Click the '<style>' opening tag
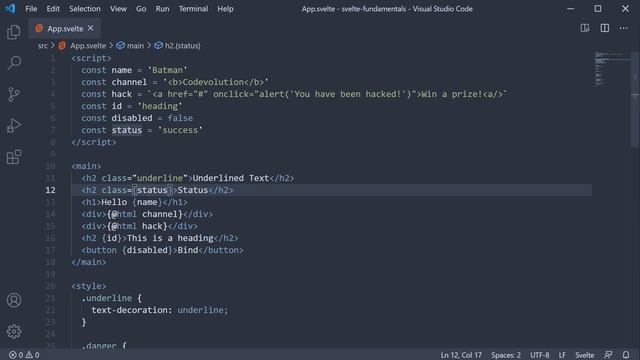This screenshot has width=640, height=360. pyautogui.click(x=89, y=286)
